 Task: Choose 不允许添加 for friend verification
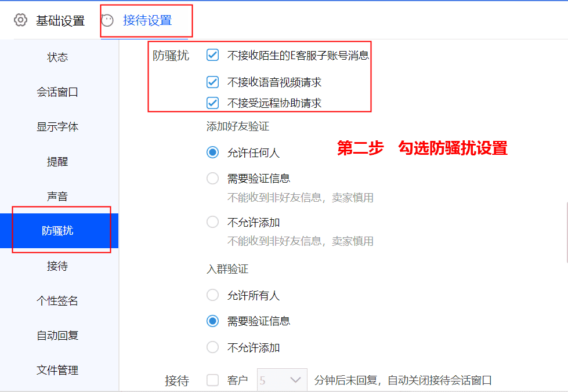212,222
